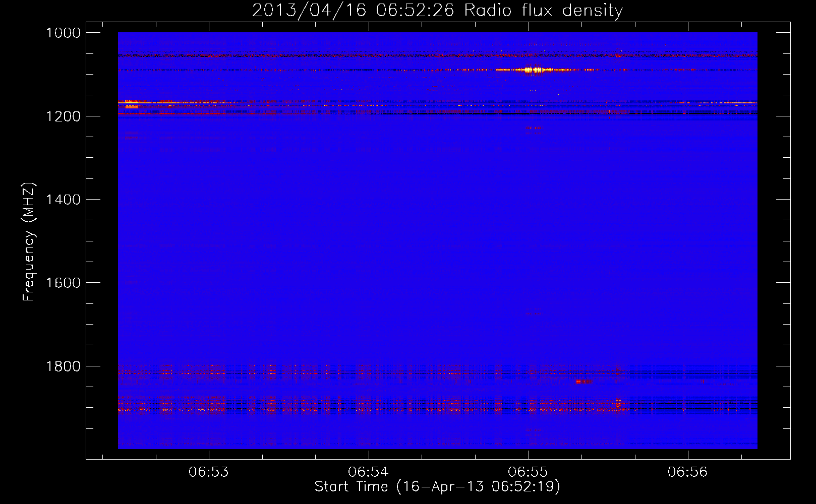Click the 1200 frequency tick label
Viewport: 816px width, 504px height.
63,116
